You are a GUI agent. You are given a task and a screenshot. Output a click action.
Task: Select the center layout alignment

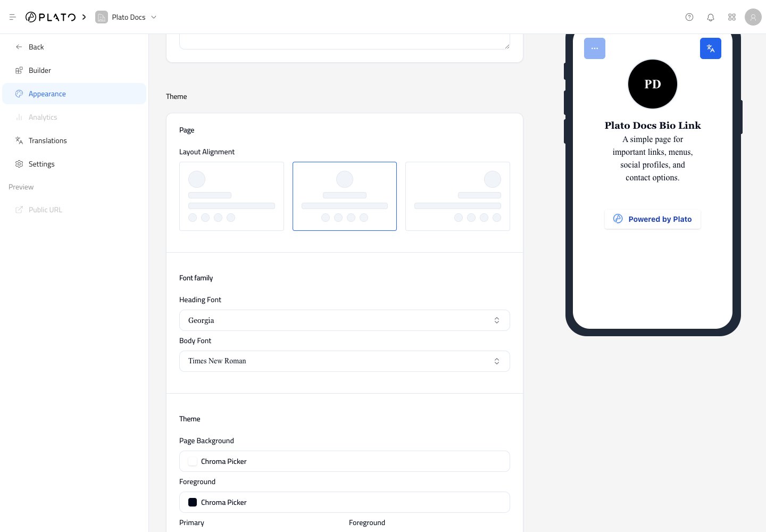coord(345,196)
